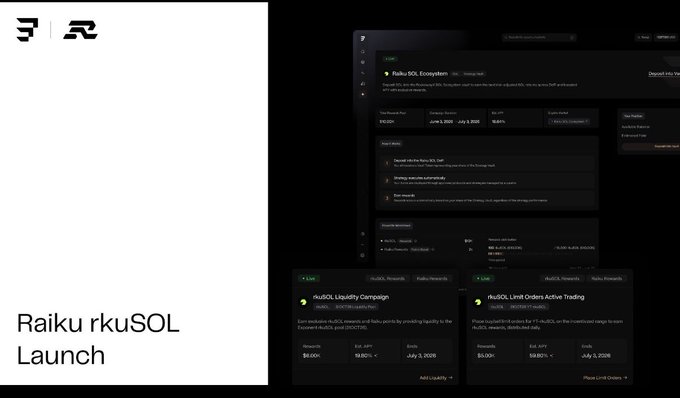Viewport: 680px width, 398px height.
Task: Click Raiku Rewards tag on Limit Orders card
Action: (x=607, y=278)
